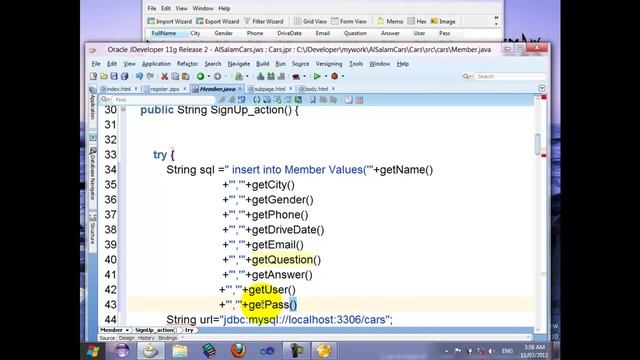This screenshot has width=640, height=360.
Task: Click the gray Forward navigation icon
Action: point(218,76)
